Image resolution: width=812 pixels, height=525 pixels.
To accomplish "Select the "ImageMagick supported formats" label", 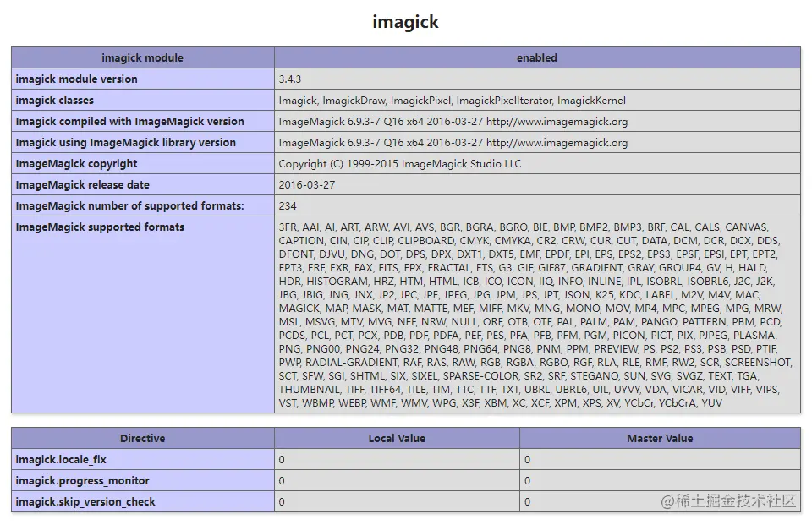I will tap(100, 227).
